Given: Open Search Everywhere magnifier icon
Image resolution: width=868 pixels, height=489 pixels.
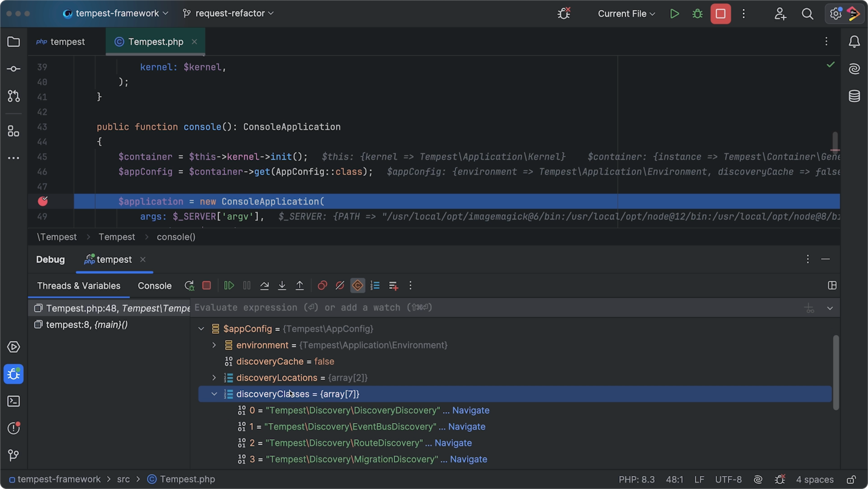Looking at the screenshot, I should (808, 14).
